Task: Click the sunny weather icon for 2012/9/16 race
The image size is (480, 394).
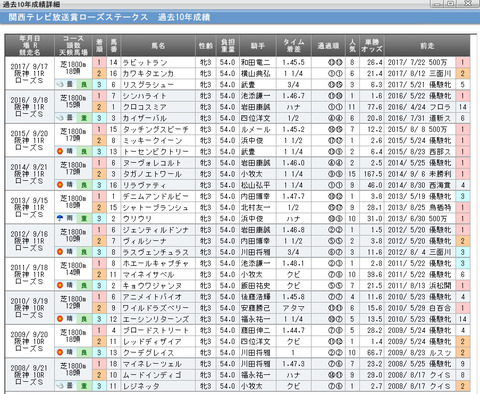Action: pos(60,252)
